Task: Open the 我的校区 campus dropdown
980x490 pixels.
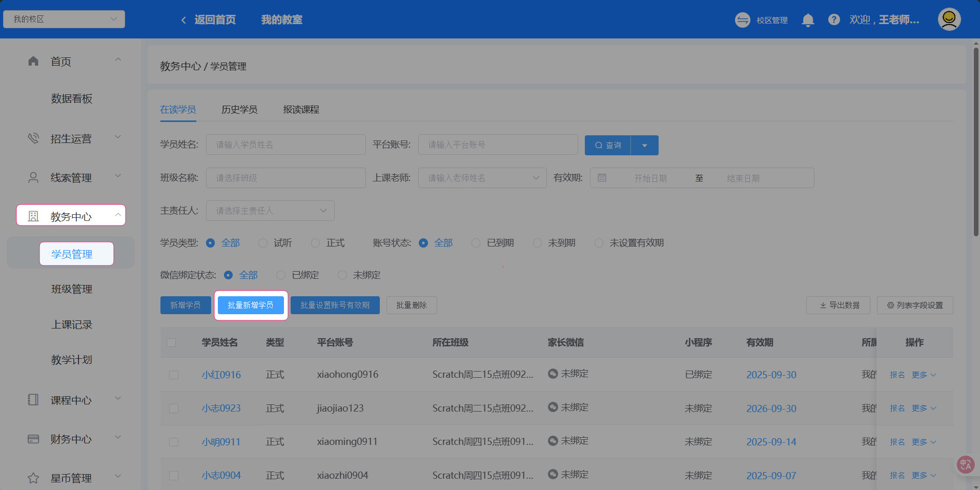Action: (64, 19)
